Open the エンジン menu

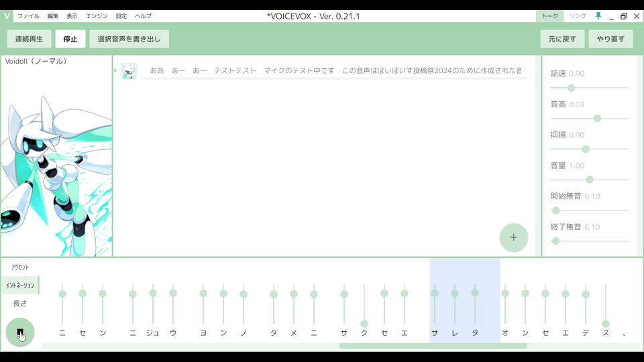pos(97,16)
